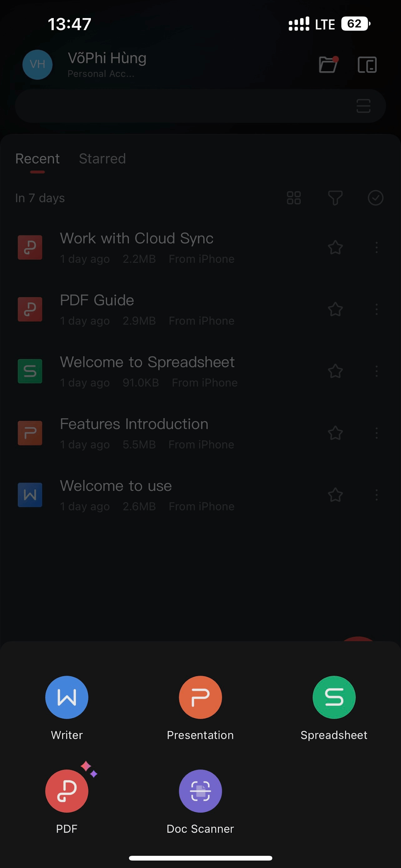Select the Recent tab

point(37,159)
